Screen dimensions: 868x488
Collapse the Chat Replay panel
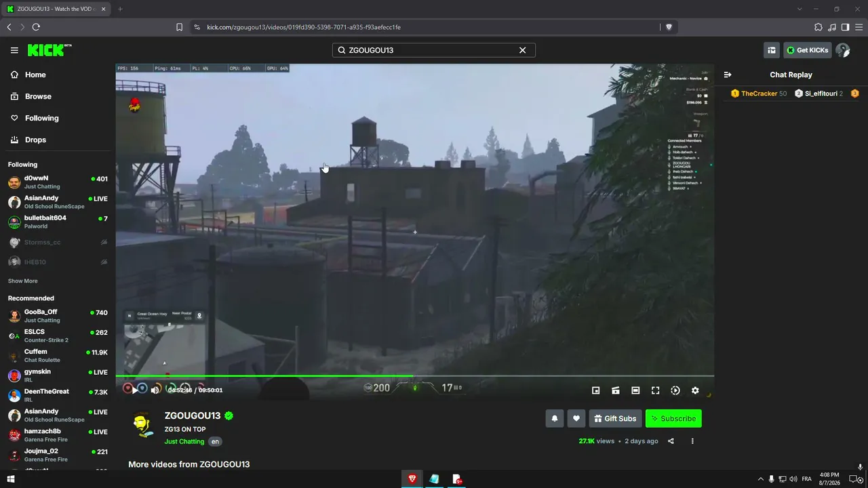point(728,75)
